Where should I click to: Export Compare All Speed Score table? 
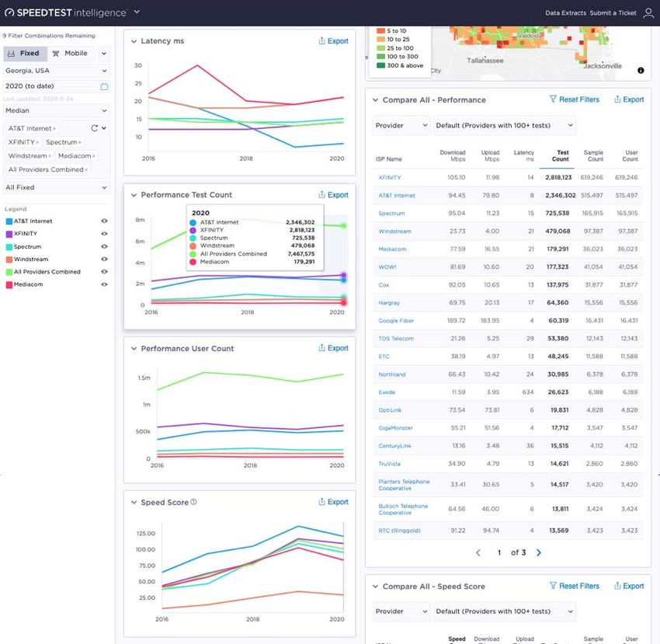click(x=629, y=586)
